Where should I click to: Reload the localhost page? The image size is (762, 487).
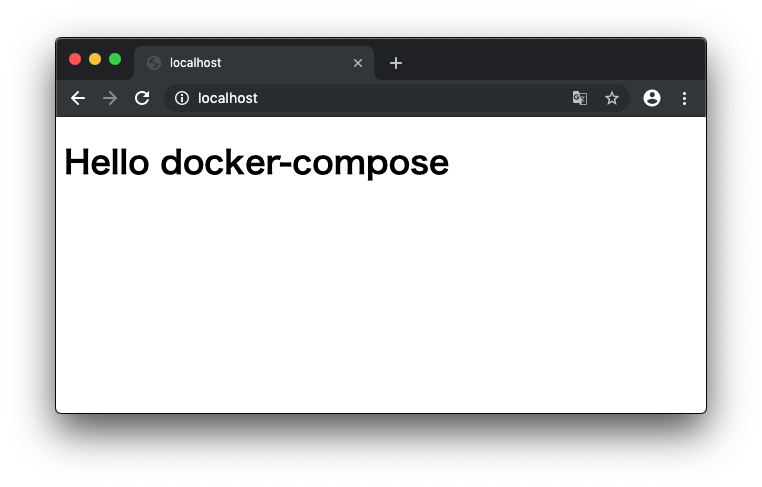(x=142, y=98)
